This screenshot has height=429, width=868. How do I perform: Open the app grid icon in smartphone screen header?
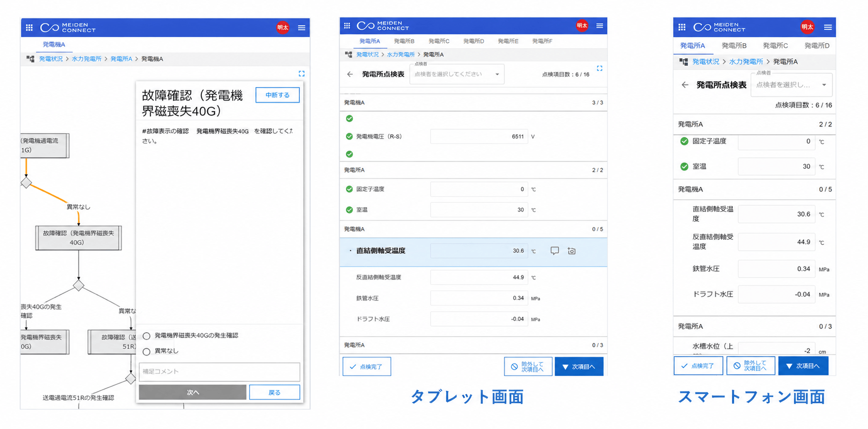(682, 27)
